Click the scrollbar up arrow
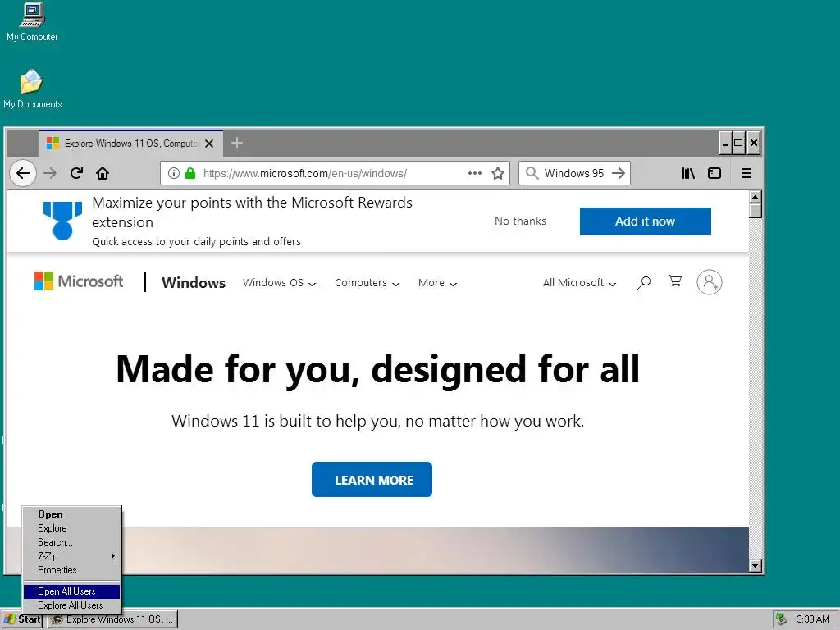The width and height of the screenshot is (840, 630). coord(756,197)
